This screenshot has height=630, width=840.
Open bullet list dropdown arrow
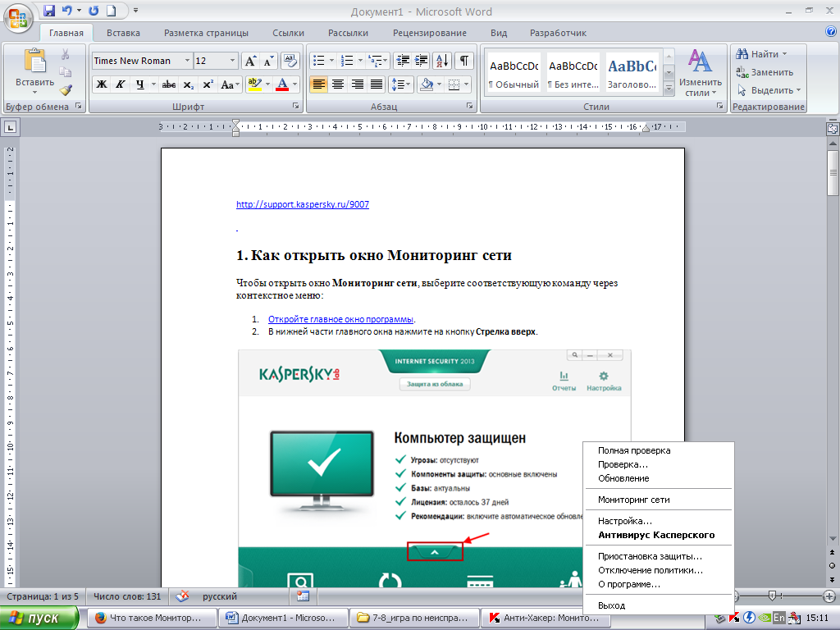[331, 61]
